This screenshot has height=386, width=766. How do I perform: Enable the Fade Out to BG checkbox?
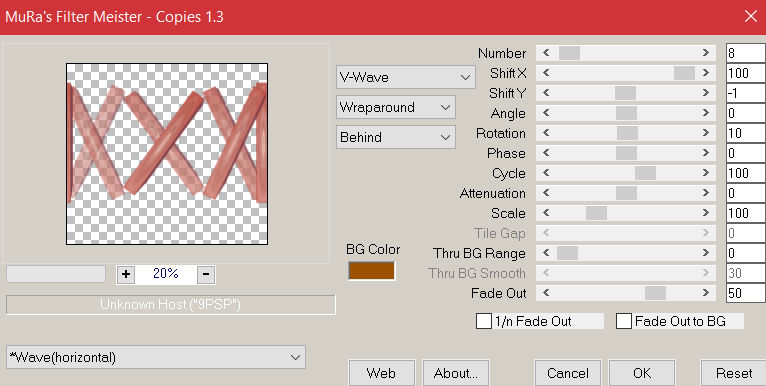click(624, 321)
